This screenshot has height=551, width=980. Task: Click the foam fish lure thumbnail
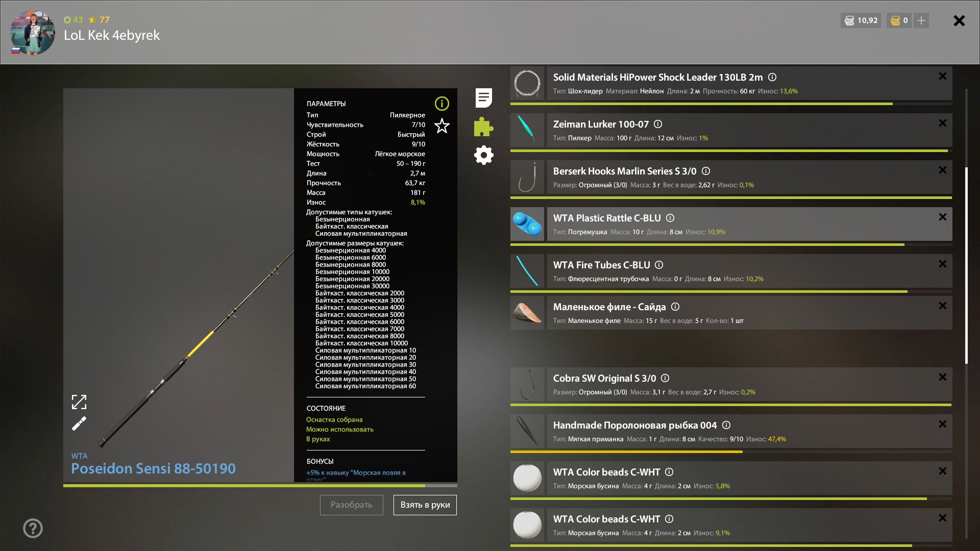(x=527, y=431)
